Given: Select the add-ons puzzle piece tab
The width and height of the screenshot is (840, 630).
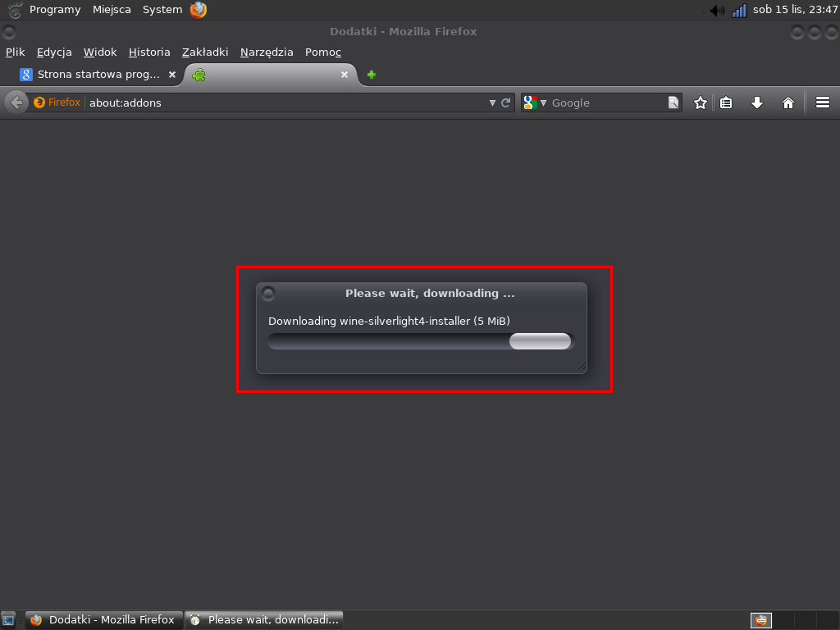Looking at the screenshot, I should point(271,75).
